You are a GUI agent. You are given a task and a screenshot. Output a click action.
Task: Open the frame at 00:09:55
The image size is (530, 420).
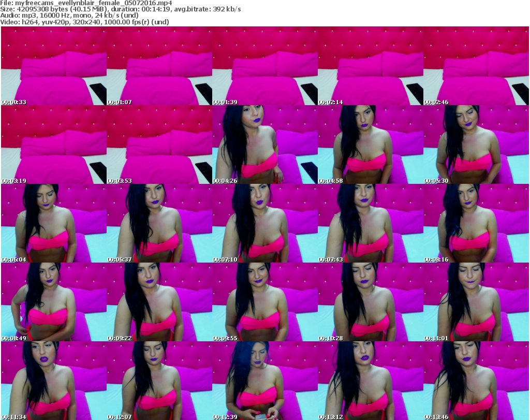click(x=264, y=302)
